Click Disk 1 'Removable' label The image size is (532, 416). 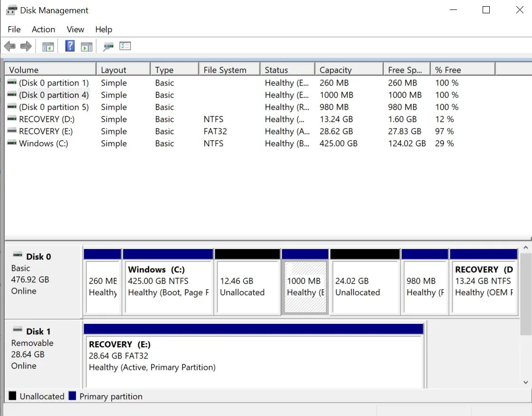pyautogui.click(x=32, y=343)
